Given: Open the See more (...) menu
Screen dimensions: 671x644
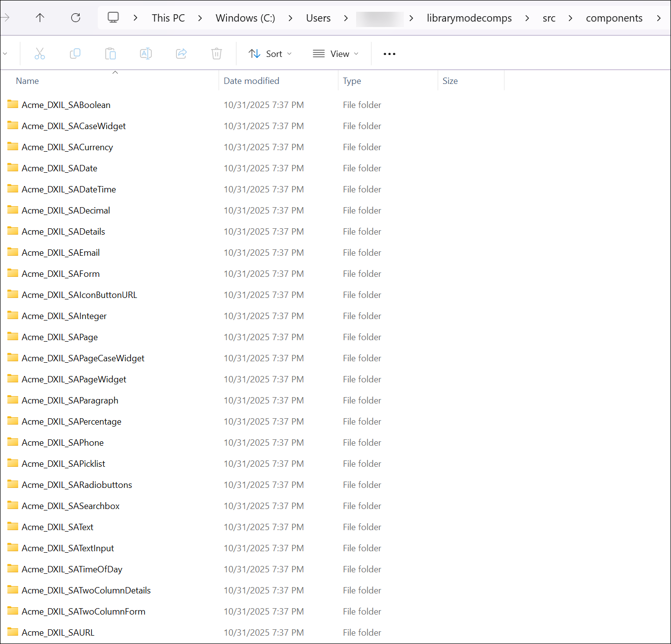Looking at the screenshot, I should pos(389,54).
